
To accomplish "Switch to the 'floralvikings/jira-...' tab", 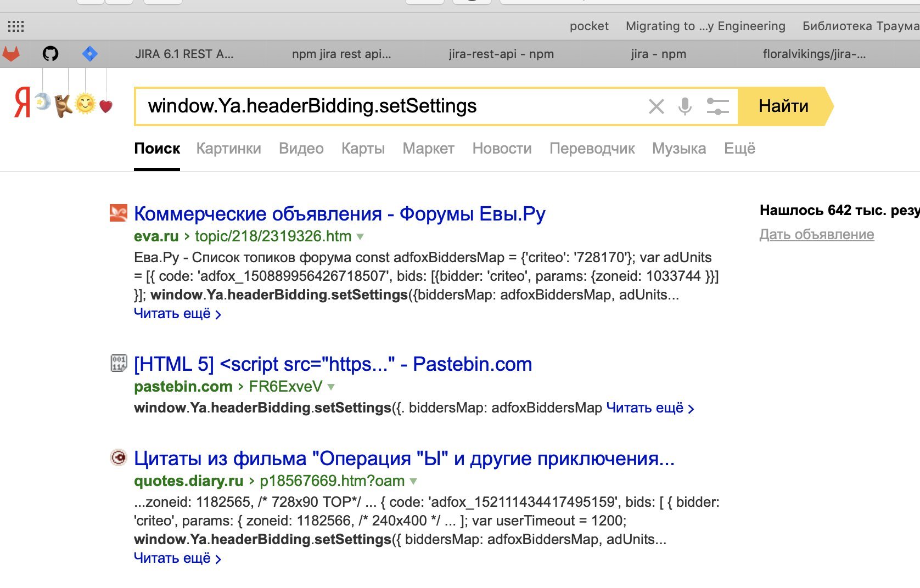I will (814, 54).
